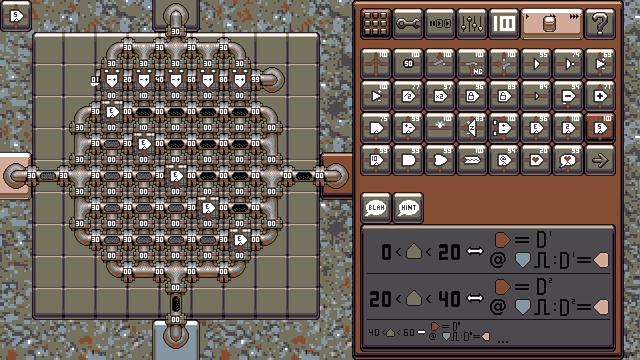Click the 100 gauge display icon
The image size is (640, 360).
pyautogui.click(x=504, y=24)
